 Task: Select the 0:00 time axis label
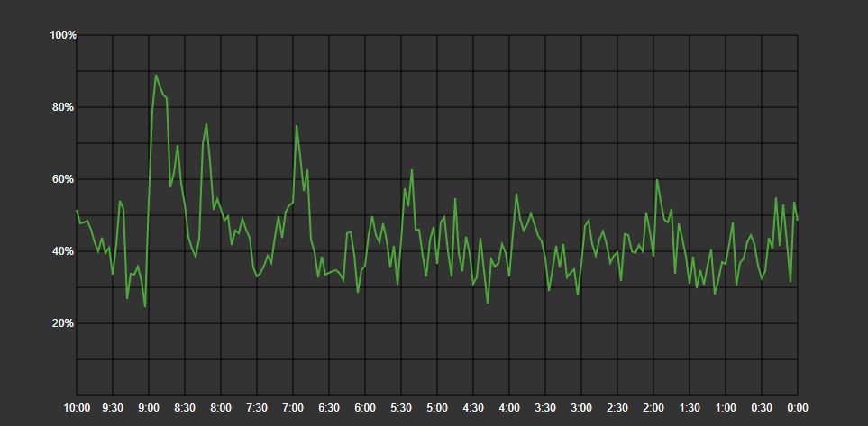[798, 408]
